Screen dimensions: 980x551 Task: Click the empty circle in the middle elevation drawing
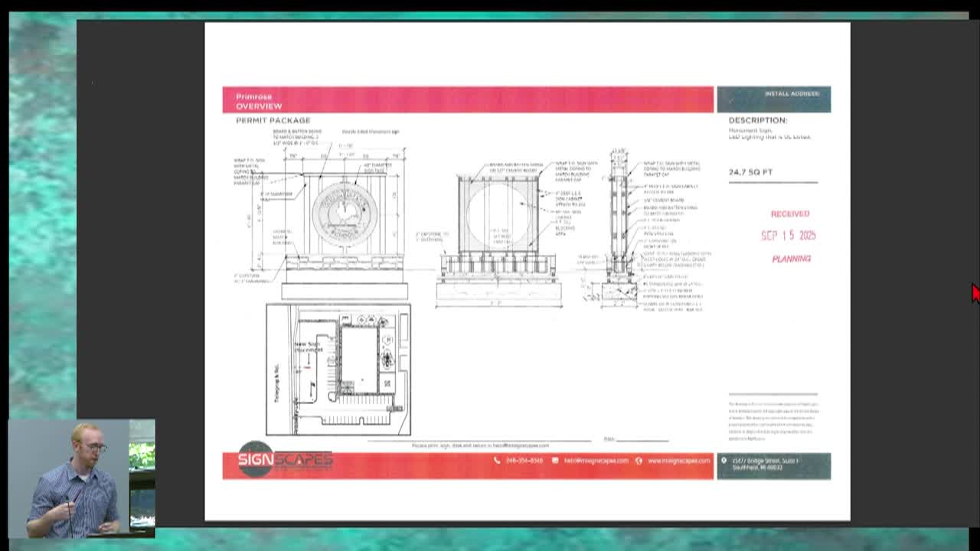498,215
